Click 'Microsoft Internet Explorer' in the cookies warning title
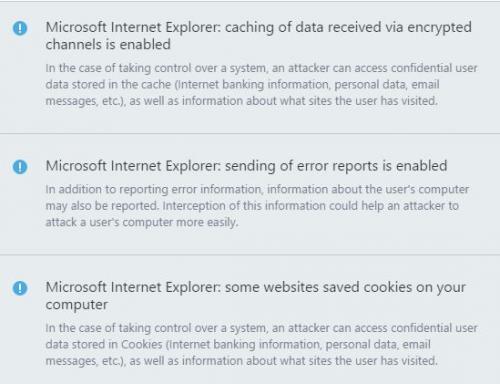 pos(133,287)
